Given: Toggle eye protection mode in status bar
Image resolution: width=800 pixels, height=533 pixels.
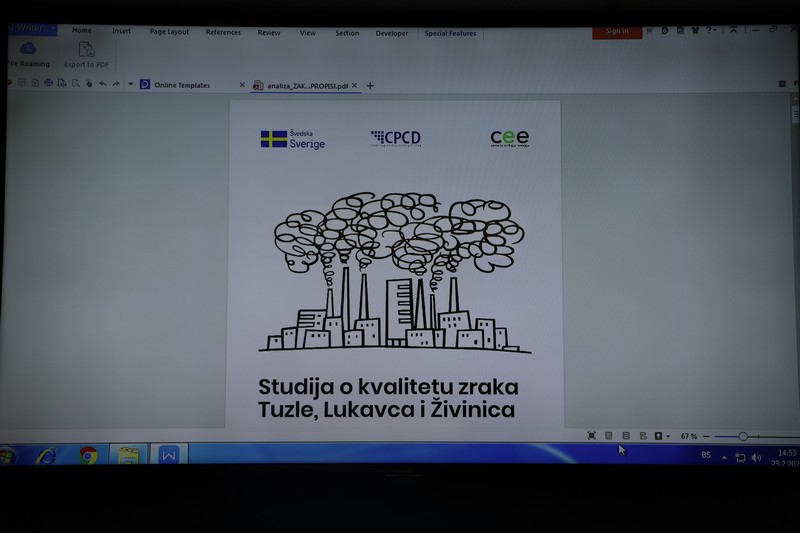Looking at the screenshot, I should point(659,436).
